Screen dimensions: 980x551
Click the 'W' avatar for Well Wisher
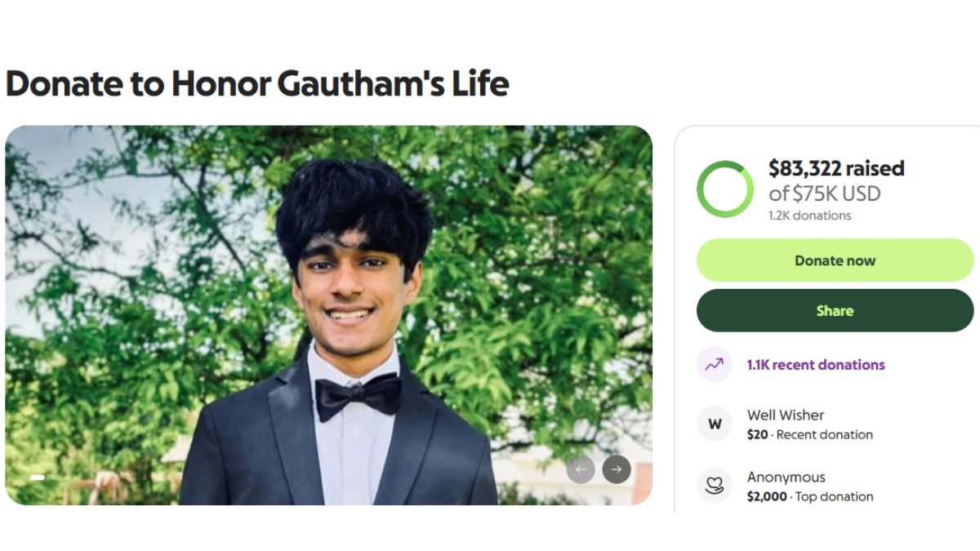coord(715,424)
